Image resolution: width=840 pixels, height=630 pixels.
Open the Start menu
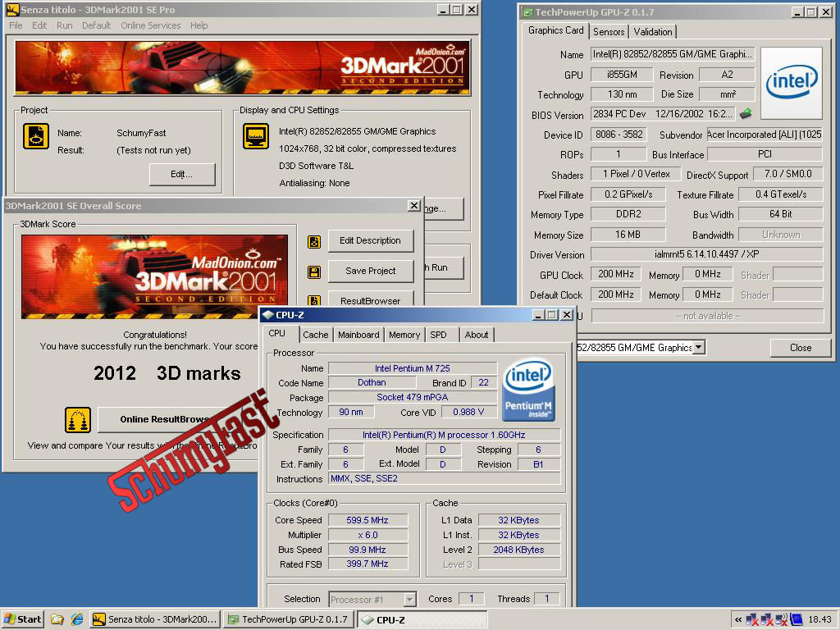pos(22,619)
